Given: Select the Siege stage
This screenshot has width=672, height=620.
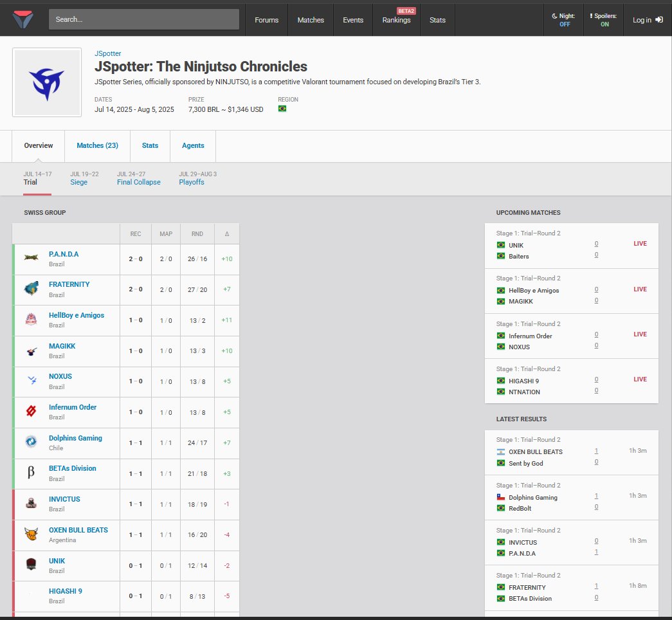Looking at the screenshot, I should point(84,178).
